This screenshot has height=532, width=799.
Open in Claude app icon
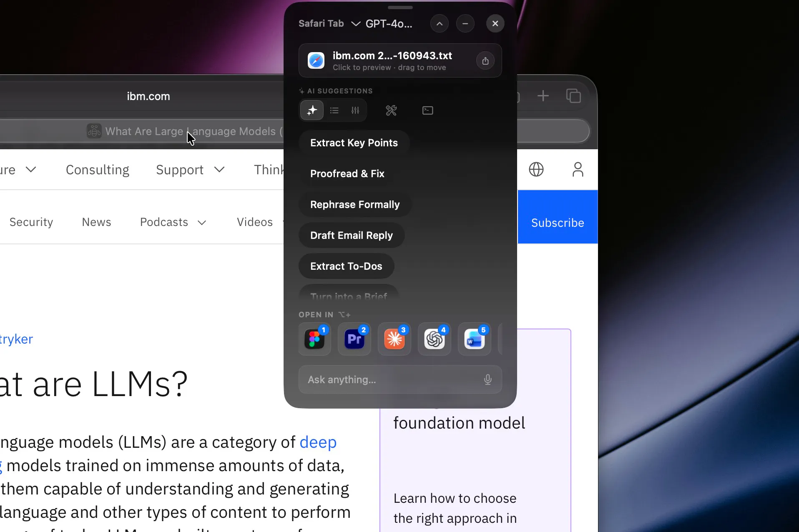click(x=394, y=339)
